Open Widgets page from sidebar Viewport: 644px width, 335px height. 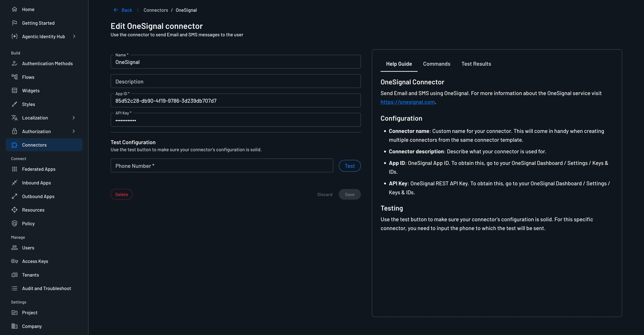point(44,91)
